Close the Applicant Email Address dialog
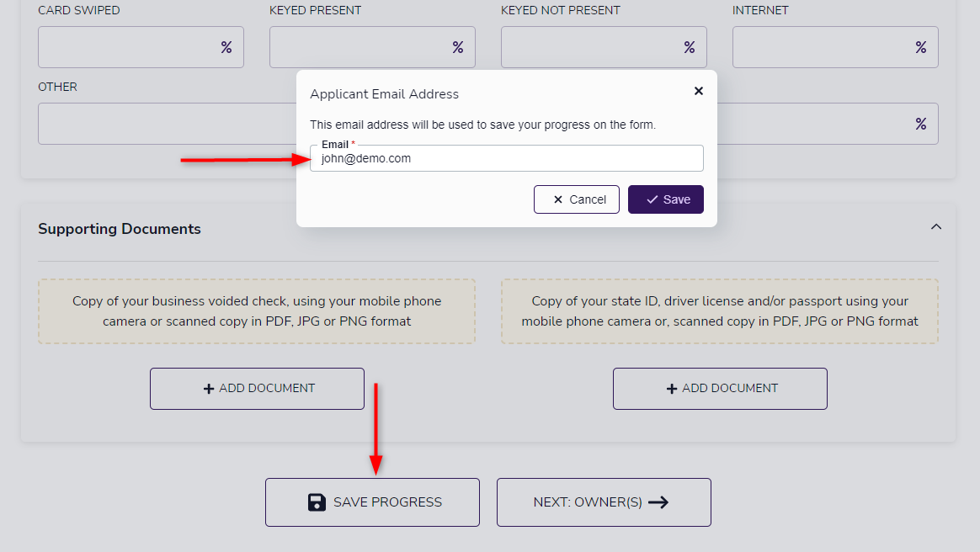 pyautogui.click(x=699, y=91)
